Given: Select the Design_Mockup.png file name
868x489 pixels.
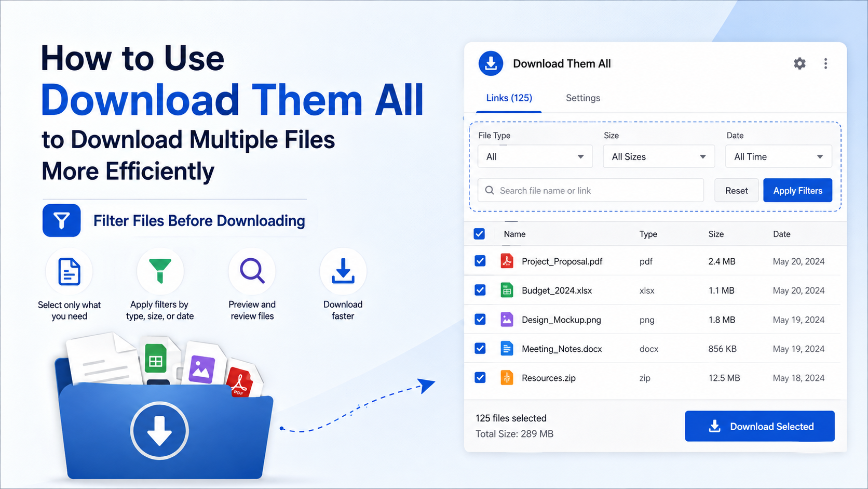Looking at the screenshot, I should click(x=562, y=319).
